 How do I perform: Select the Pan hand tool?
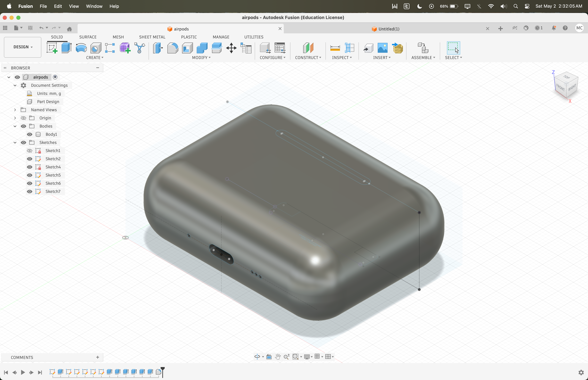click(x=278, y=357)
